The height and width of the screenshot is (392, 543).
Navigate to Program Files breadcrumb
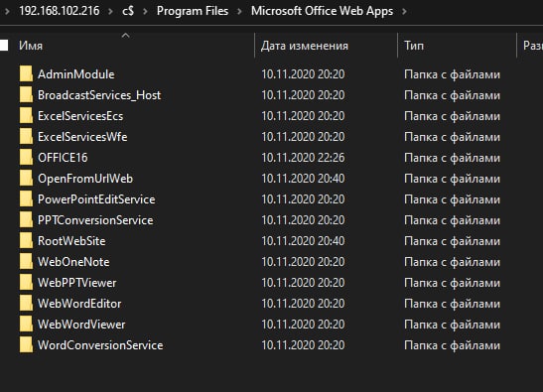click(x=193, y=11)
